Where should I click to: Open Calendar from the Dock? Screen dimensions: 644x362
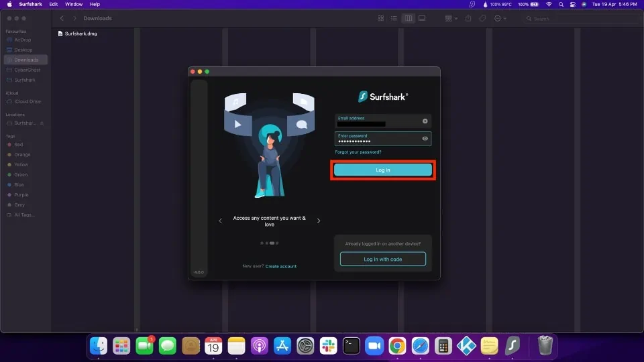click(x=213, y=346)
